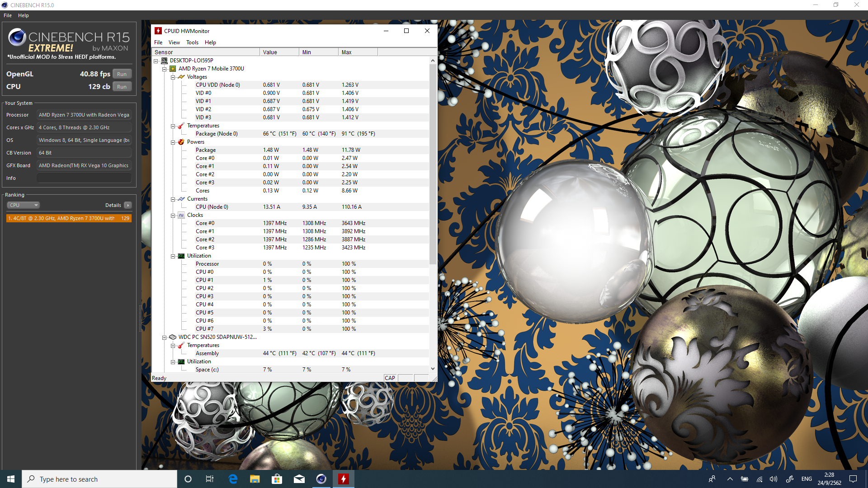
Task: Show hidden system tray icons
Action: click(x=730, y=479)
